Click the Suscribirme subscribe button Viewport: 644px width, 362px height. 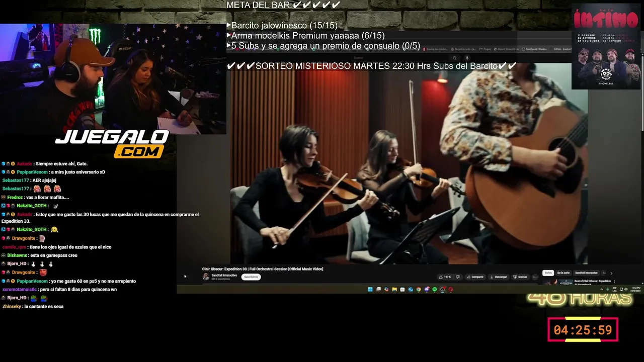[x=251, y=277]
